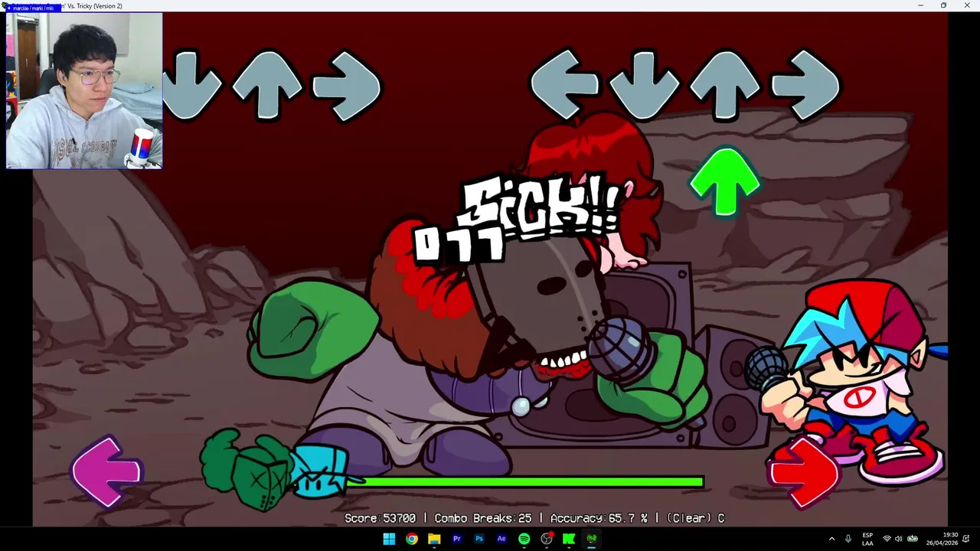Click the opponent's gray up arrow receptor

pos(266,84)
